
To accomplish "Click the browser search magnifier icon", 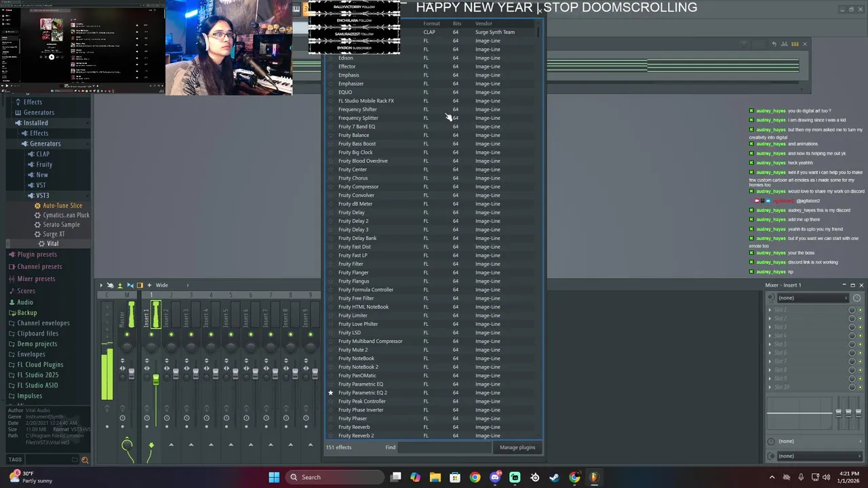I will (85, 460).
